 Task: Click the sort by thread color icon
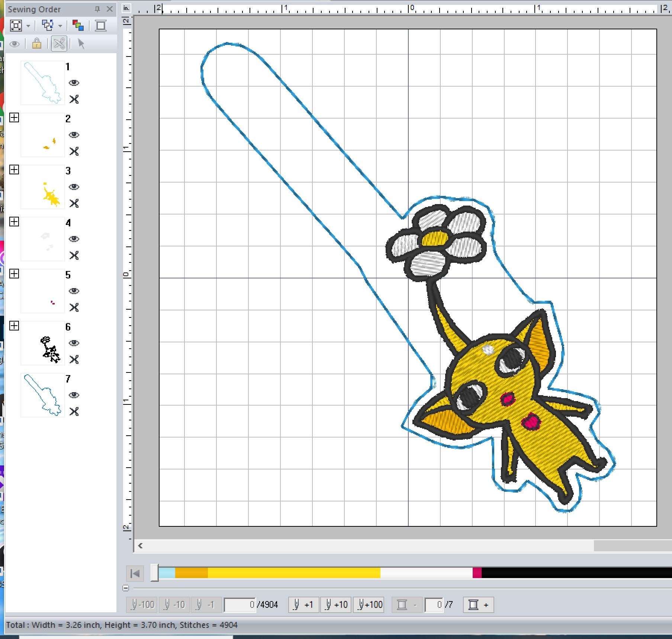[78, 26]
